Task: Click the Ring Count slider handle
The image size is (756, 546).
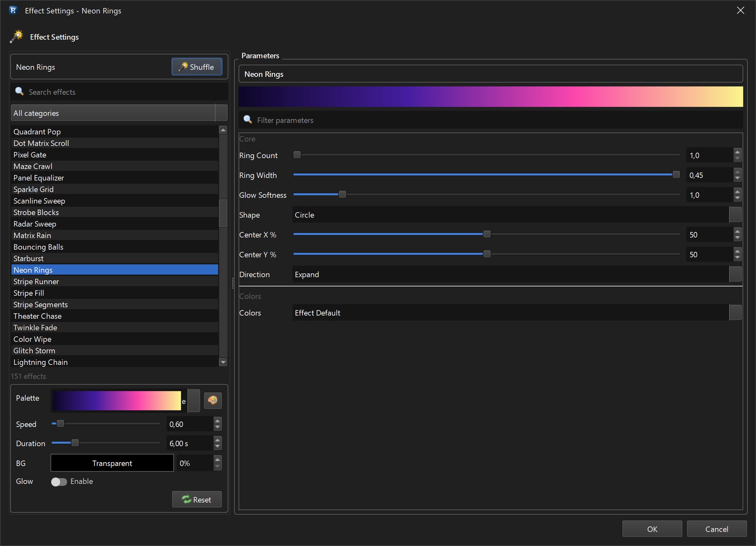Action: coord(297,155)
